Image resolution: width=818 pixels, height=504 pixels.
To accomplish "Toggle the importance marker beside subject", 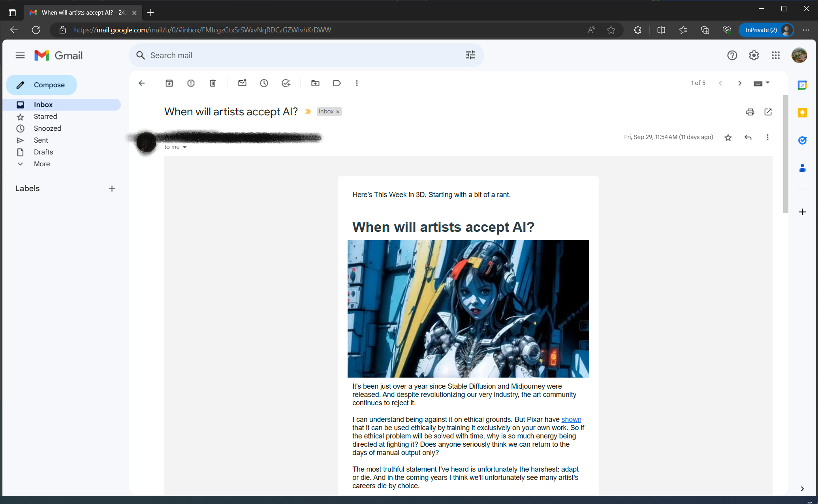I will [308, 112].
